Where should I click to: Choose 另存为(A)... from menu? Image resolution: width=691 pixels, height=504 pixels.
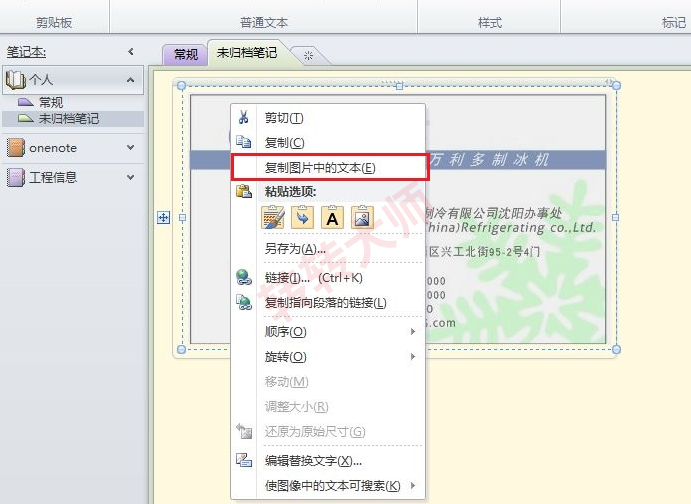tap(328, 248)
